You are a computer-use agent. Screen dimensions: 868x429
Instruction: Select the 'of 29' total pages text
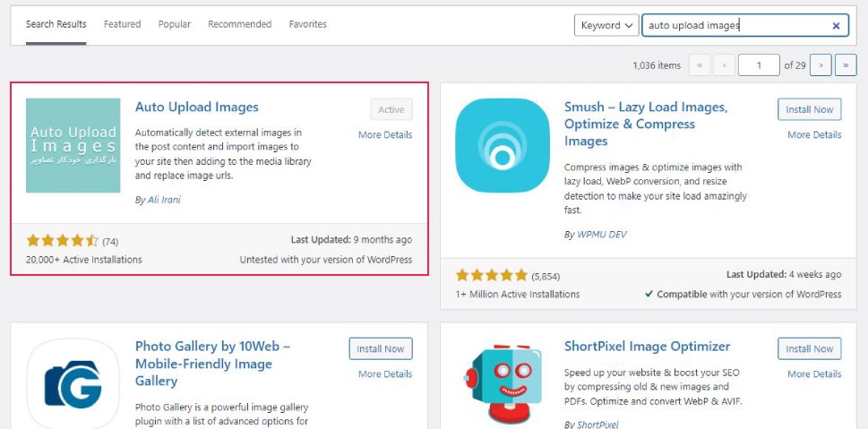coord(795,65)
